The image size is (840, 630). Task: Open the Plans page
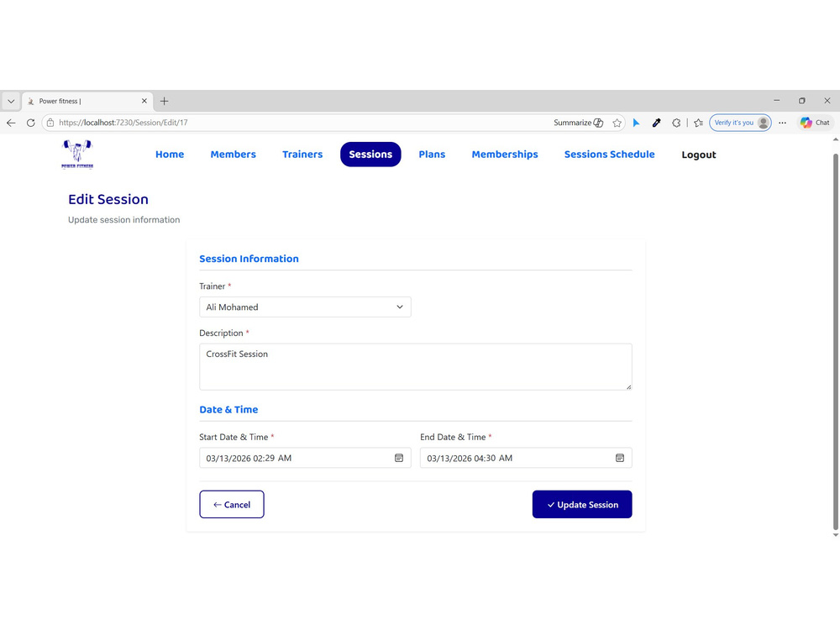coord(432,155)
